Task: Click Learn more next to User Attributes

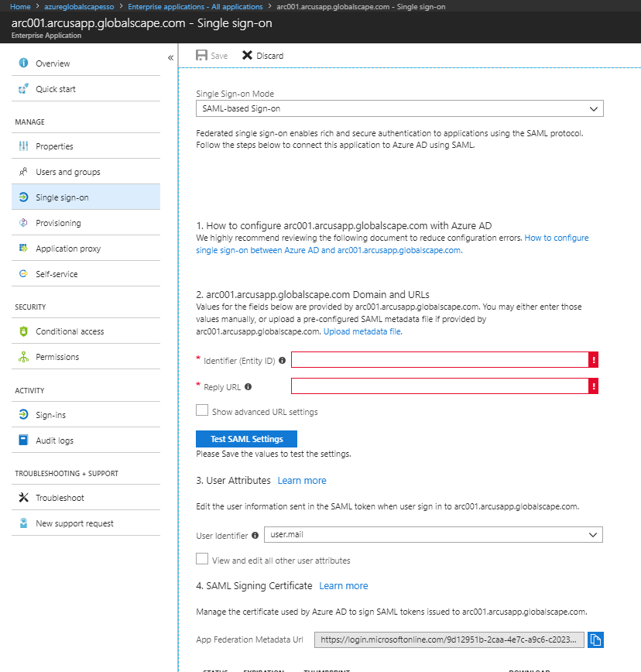Action: click(302, 481)
